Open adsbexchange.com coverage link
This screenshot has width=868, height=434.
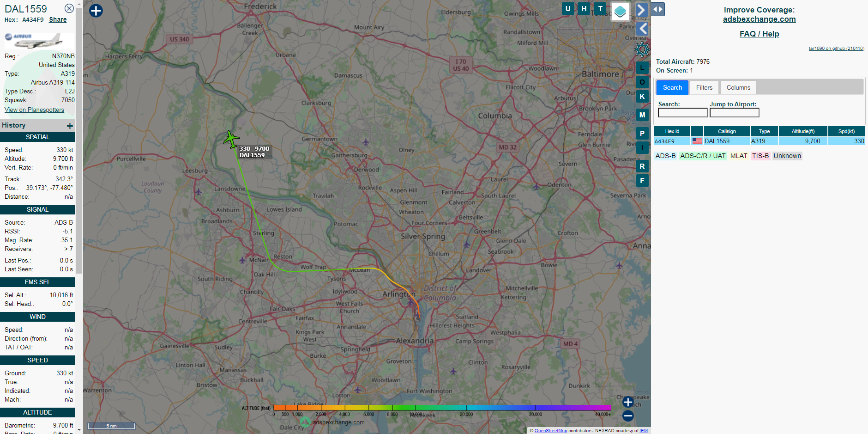[x=759, y=19]
